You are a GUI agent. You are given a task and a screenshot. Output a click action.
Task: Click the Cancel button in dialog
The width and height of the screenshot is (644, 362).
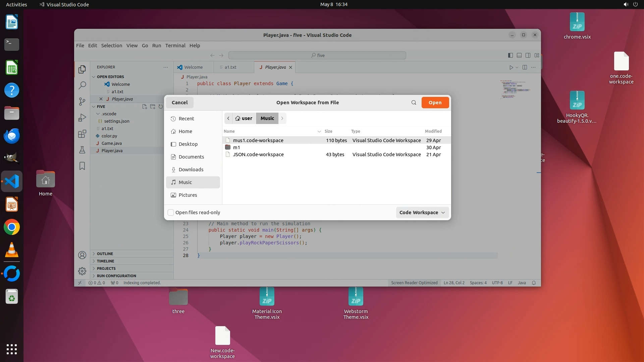(x=179, y=103)
